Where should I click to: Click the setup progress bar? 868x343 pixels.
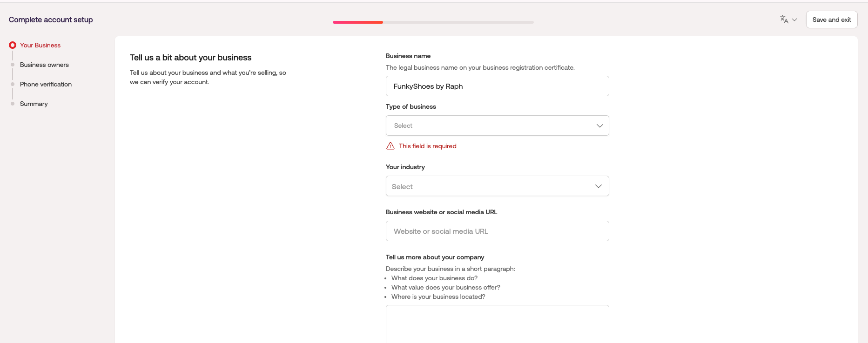tap(433, 22)
